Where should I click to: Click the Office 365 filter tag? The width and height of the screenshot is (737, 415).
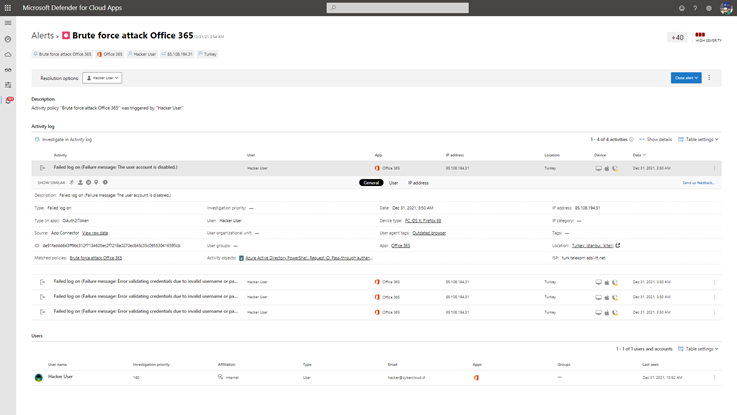[x=110, y=54]
